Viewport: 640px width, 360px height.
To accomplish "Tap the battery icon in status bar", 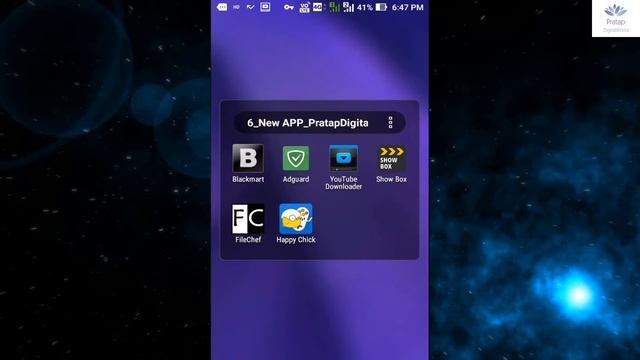I will click(381, 7).
